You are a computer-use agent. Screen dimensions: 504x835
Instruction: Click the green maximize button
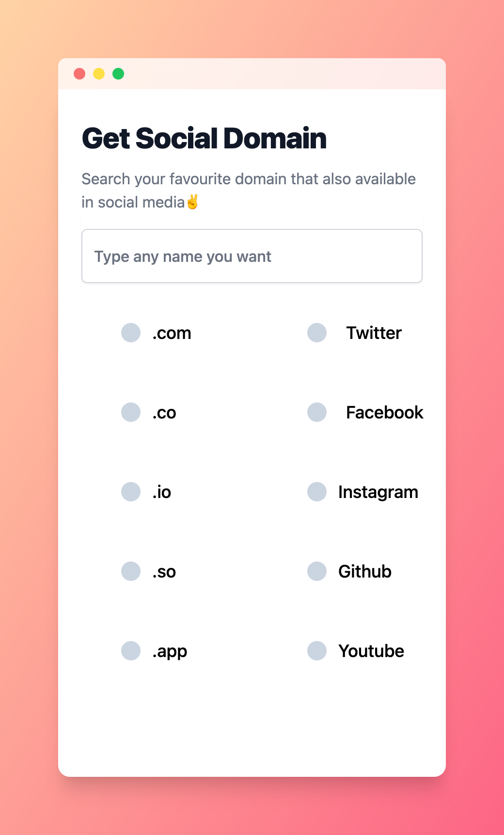click(x=117, y=73)
